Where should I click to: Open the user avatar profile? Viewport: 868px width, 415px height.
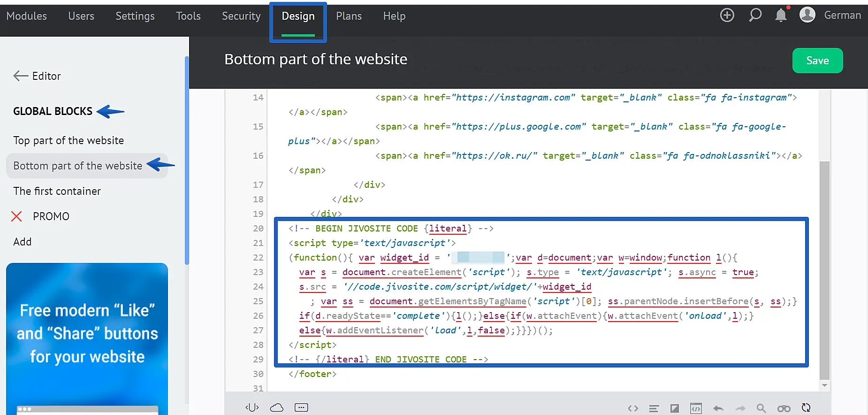pyautogui.click(x=807, y=15)
